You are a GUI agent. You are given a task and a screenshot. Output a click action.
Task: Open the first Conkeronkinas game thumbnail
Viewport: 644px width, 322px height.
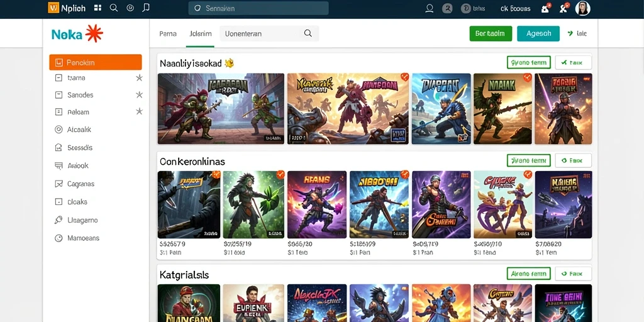click(x=189, y=204)
